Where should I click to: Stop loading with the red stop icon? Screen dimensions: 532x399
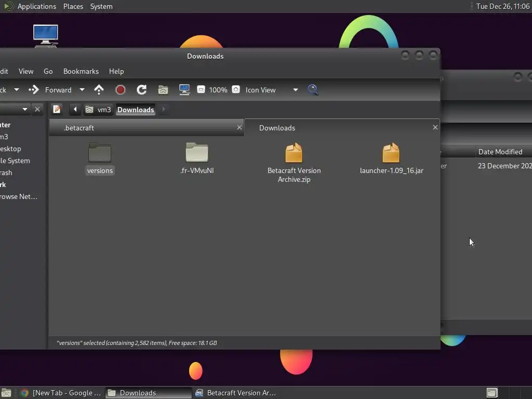click(x=120, y=90)
